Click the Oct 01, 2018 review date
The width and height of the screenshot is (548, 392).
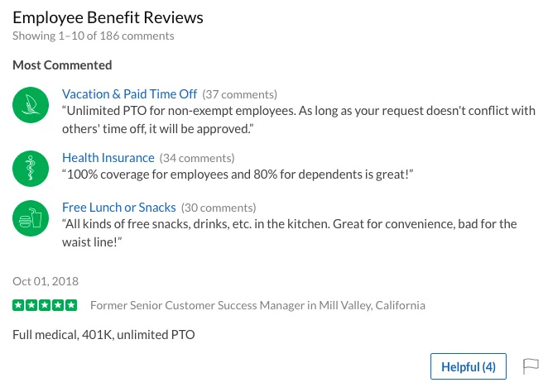[x=46, y=281]
